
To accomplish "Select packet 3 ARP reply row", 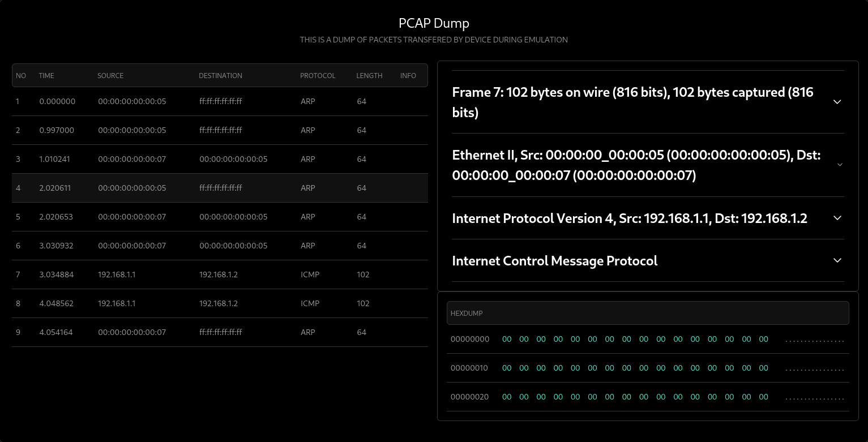I will 220,159.
